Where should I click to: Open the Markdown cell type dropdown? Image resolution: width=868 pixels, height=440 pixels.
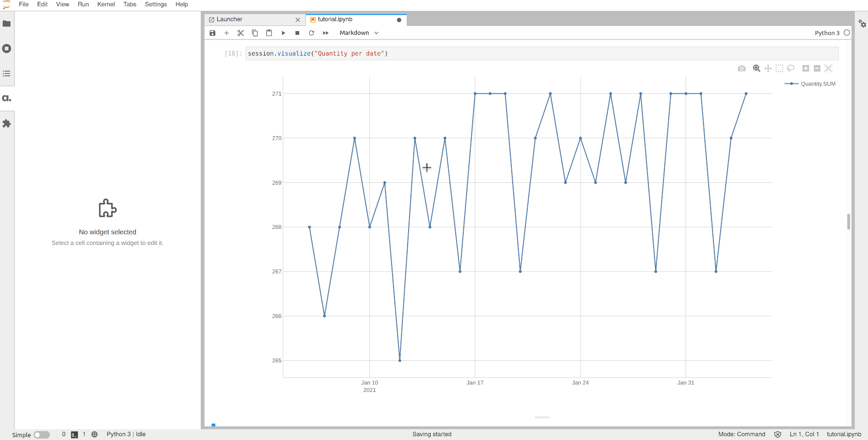pyautogui.click(x=359, y=33)
